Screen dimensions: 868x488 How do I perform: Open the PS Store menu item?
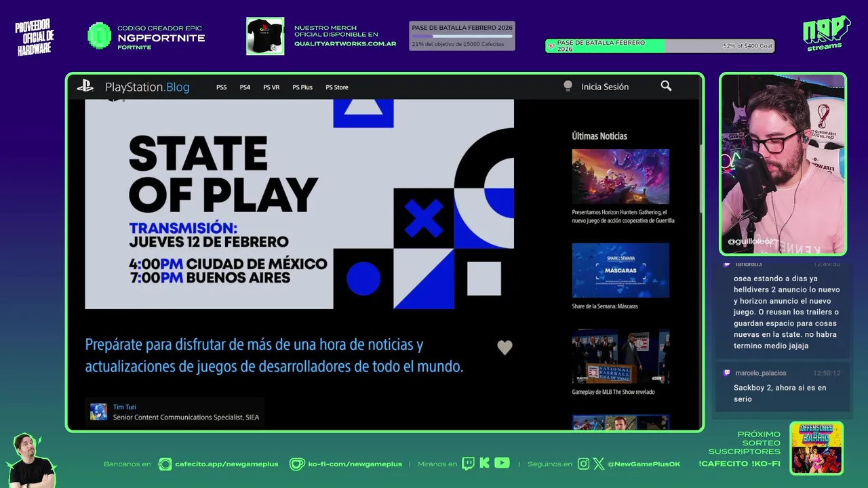tap(337, 87)
